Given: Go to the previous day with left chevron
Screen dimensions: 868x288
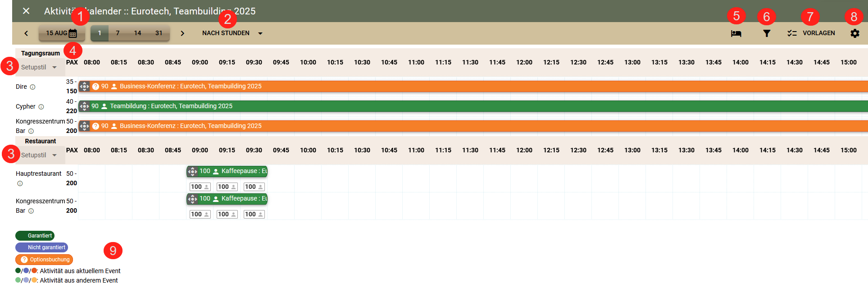Looking at the screenshot, I should tap(26, 33).
